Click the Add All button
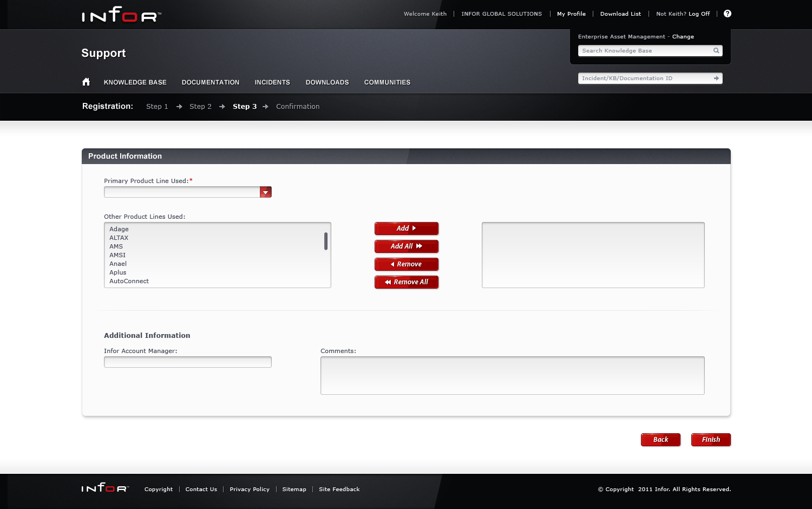812x509 pixels. tap(407, 246)
